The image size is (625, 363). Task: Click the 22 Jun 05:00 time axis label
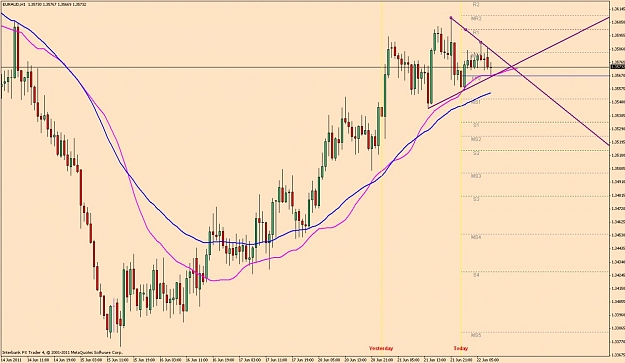click(487, 360)
